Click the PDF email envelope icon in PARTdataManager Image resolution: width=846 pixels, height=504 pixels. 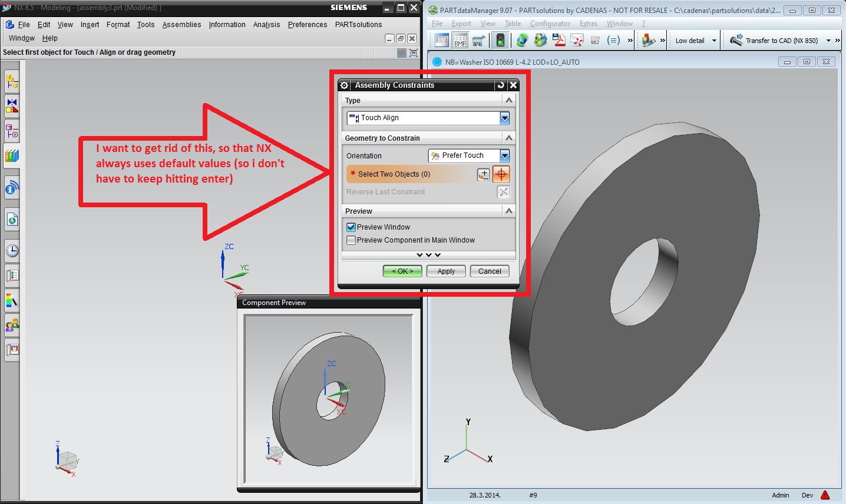tap(577, 41)
